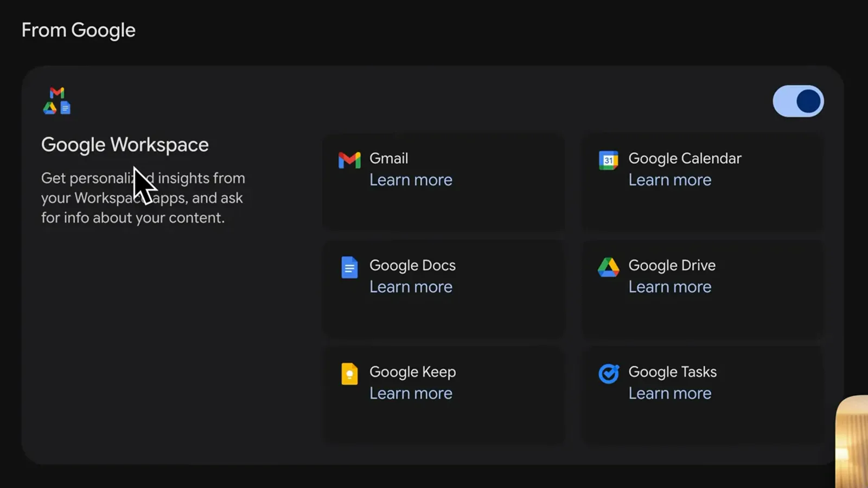Open Learn more link under Google Drive

(669, 287)
